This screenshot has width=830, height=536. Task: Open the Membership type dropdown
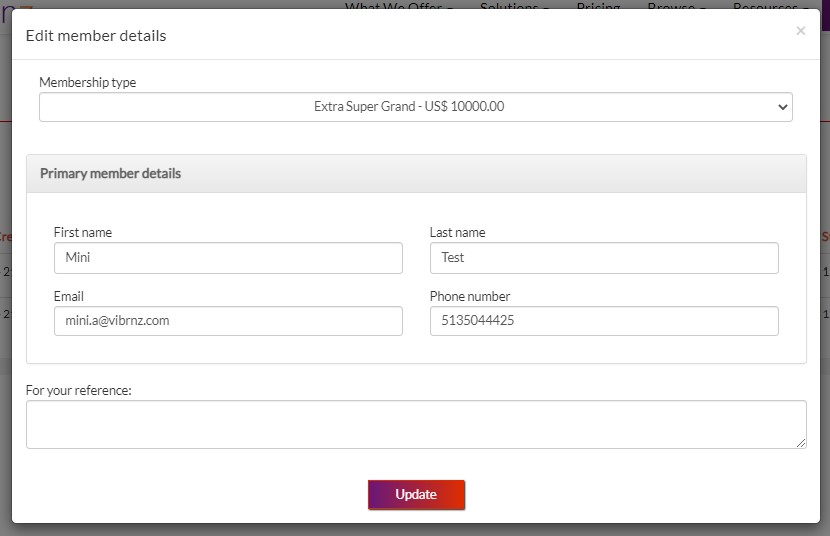point(416,107)
